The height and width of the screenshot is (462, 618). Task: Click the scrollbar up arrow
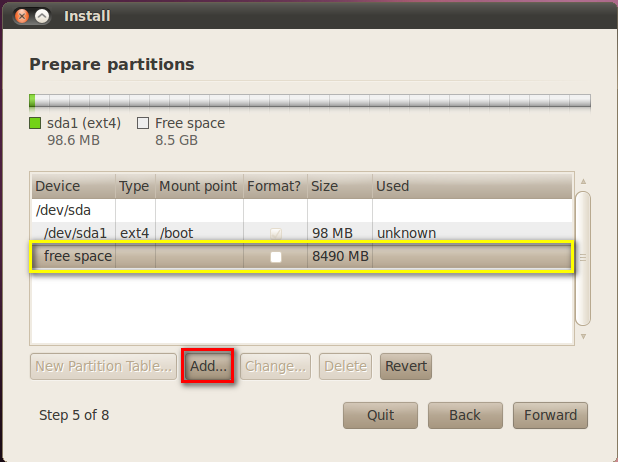click(x=583, y=181)
